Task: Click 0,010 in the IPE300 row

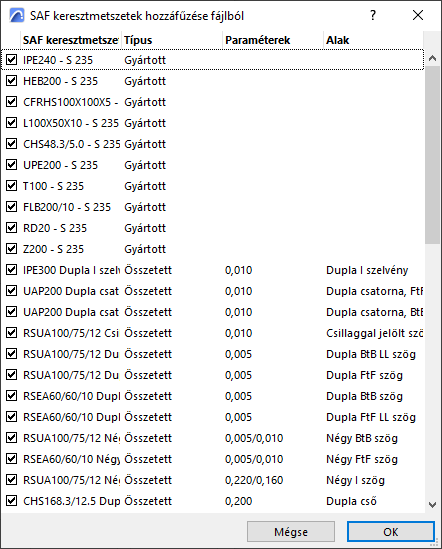Action: [x=239, y=270]
